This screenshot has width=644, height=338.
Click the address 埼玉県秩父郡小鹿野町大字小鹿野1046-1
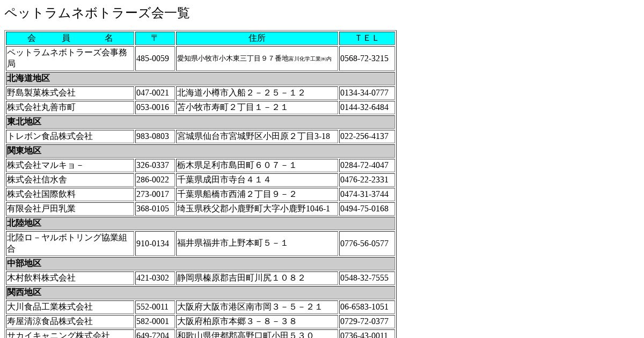pos(253,209)
